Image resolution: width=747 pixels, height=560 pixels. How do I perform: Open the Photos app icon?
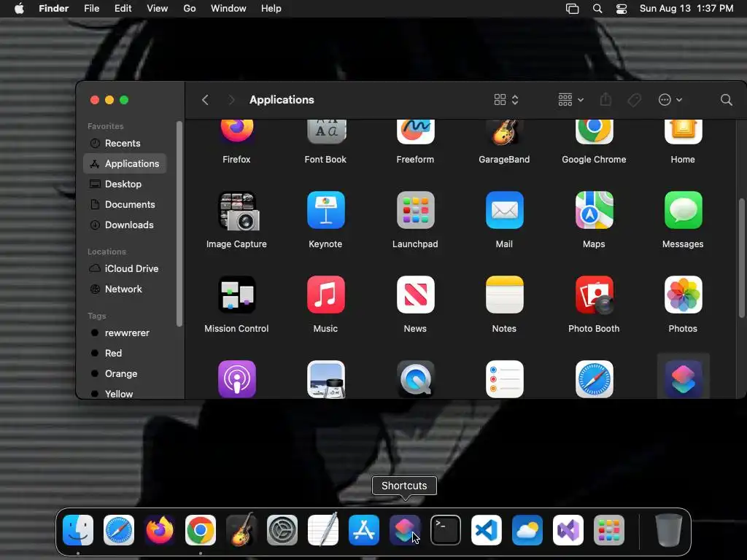tap(683, 295)
